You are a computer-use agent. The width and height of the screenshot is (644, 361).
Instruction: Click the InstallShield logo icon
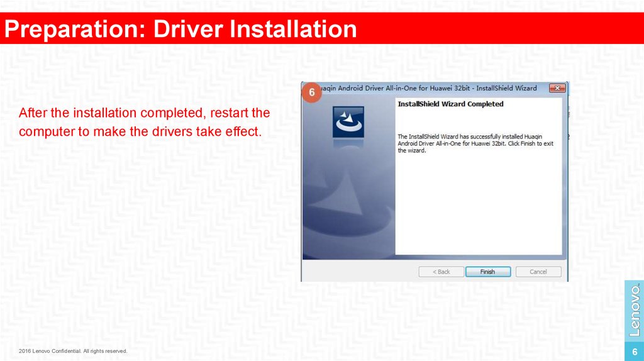(348, 122)
